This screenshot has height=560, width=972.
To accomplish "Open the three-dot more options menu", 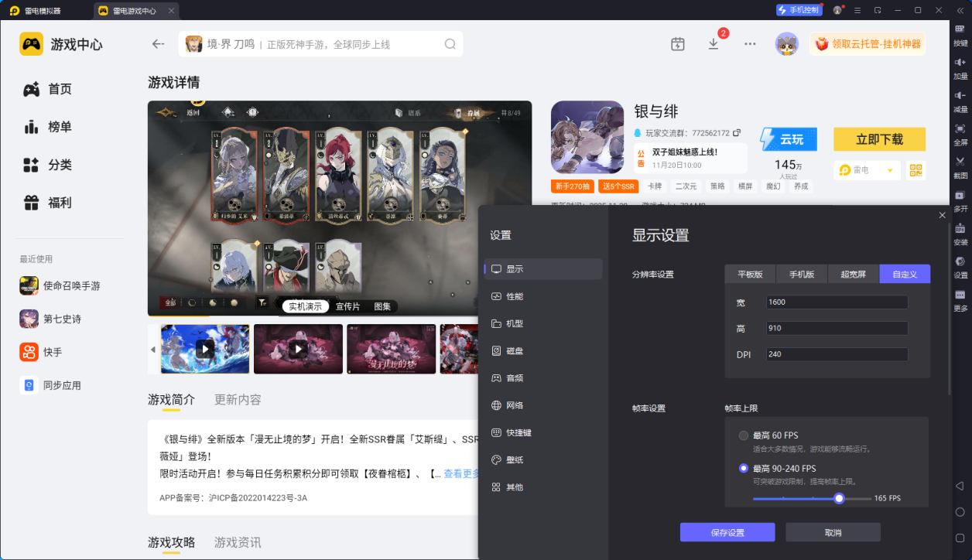I will [750, 44].
